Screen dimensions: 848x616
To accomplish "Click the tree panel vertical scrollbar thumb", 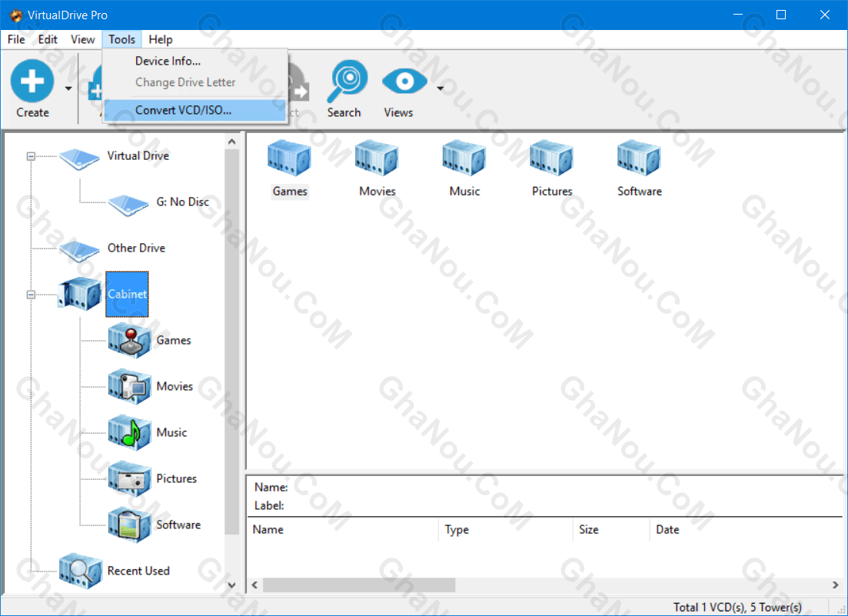I will [x=232, y=341].
